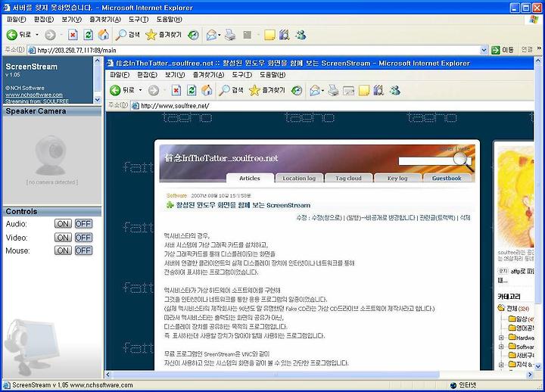Image resolution: width=545 pixels, height=392 pixels.
Task: Open the Mail icon's dropdown arrow in outer toolbar
Action: (x=220, y=35)
